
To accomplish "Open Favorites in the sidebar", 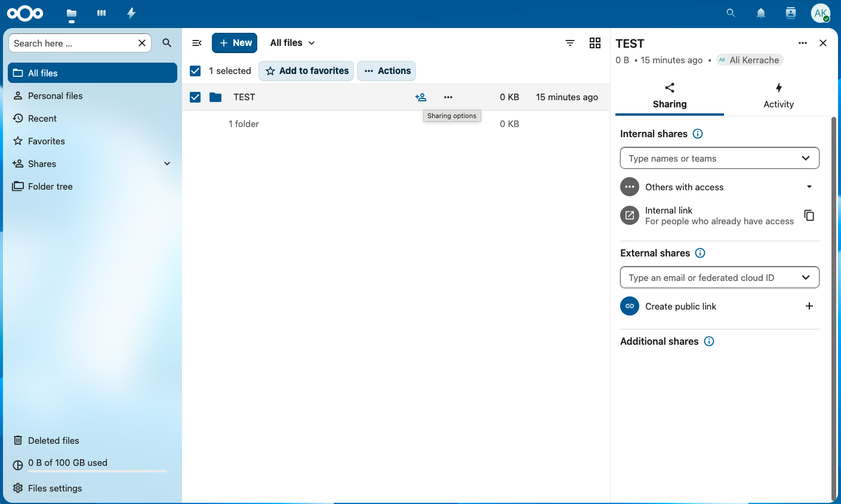I will (x=46, y=141).
